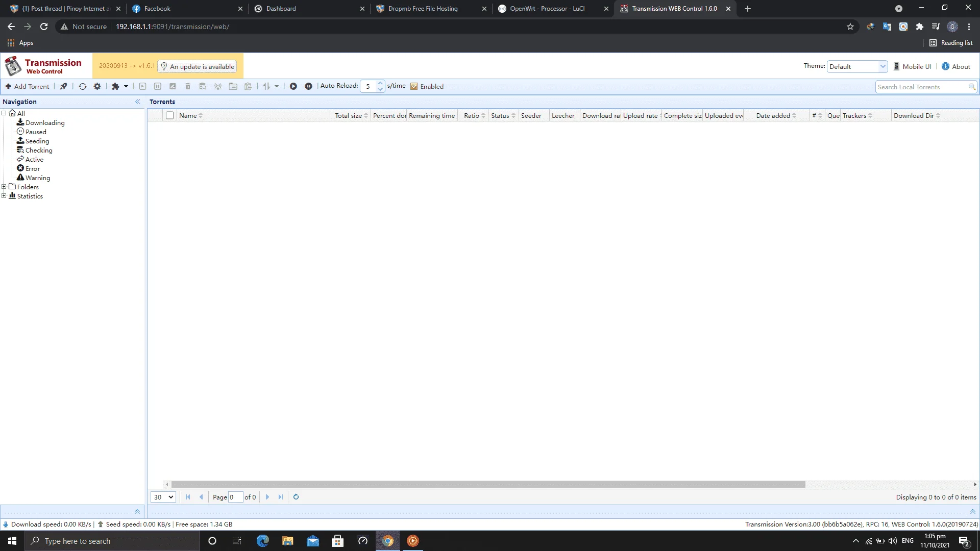Go to last page of torrents
The width and height of the screenshot is (980, 551).
[280, 497]
